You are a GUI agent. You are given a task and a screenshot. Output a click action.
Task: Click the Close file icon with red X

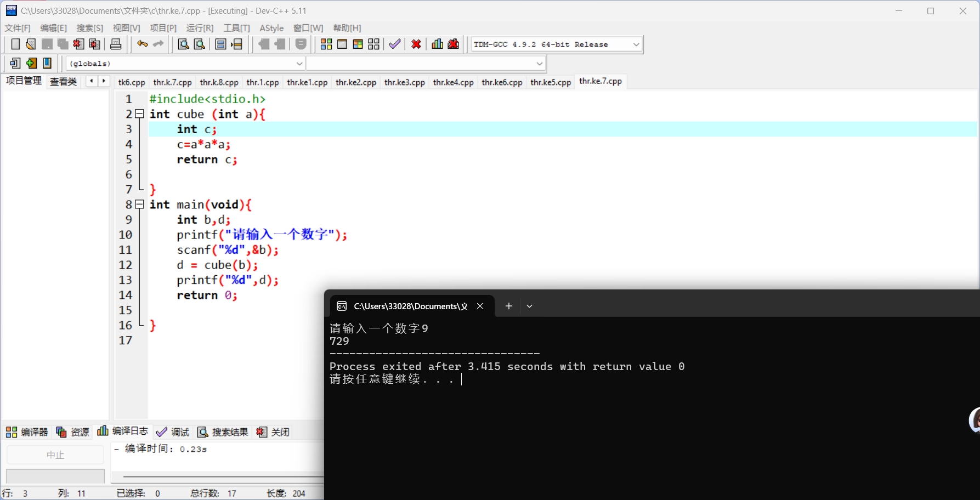coord(78,44)
